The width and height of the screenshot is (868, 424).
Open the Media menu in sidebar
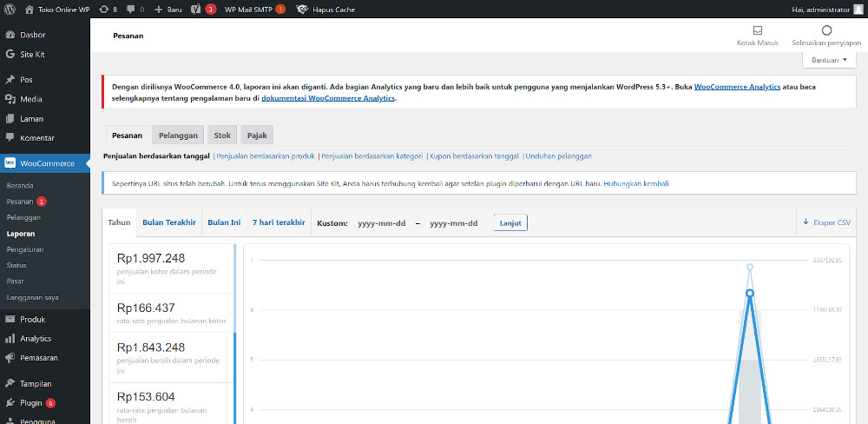(x=31, y=99)
